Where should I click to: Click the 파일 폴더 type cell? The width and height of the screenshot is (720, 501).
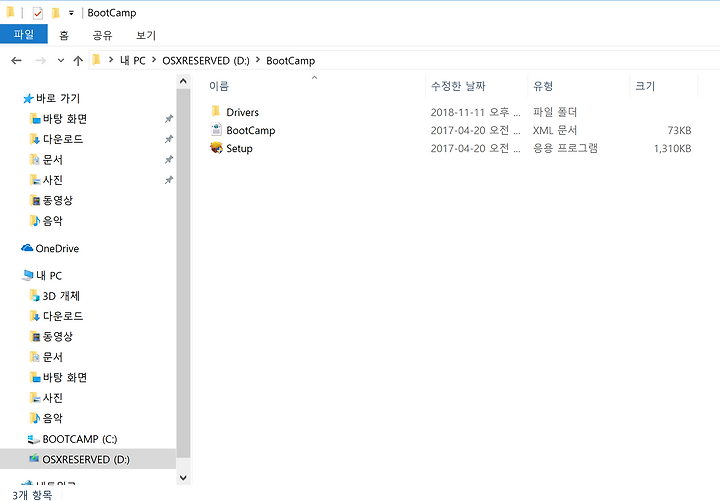click(x=555, y=112)
